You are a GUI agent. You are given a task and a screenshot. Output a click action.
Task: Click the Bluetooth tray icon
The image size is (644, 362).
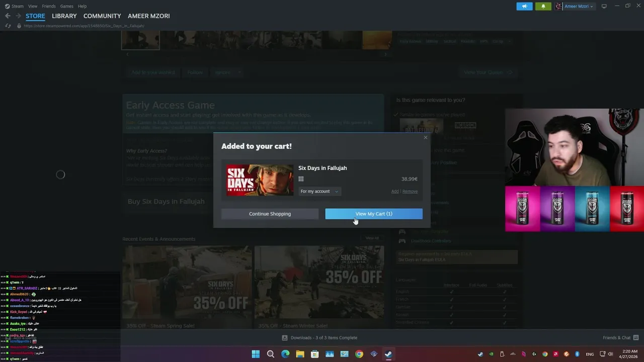pos(577,354)
